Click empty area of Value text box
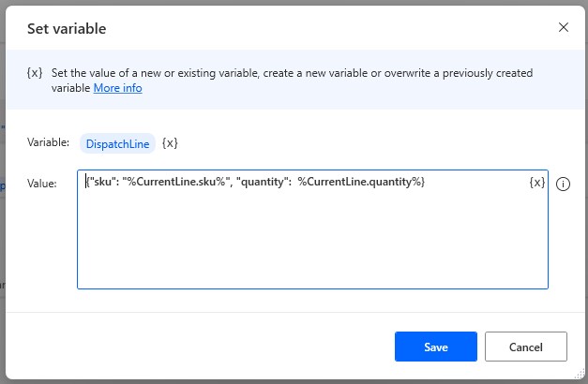Viewport: 588px width, 384px height. 309,244
